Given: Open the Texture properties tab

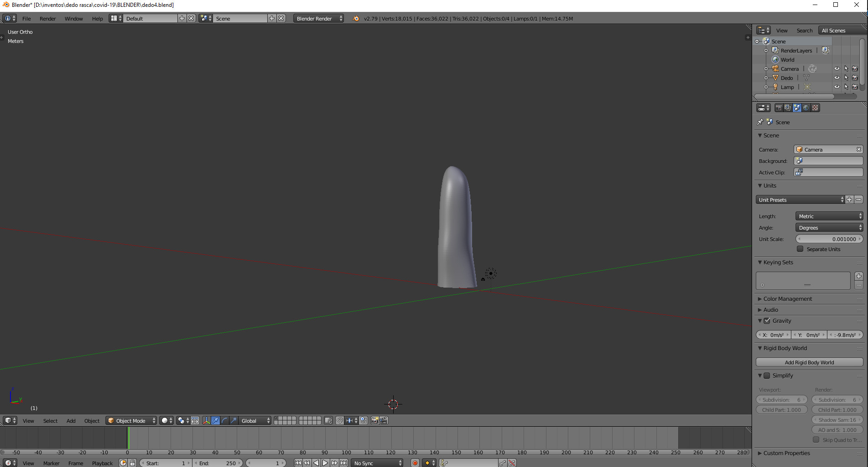Looking at the screenshot, I should (814, 108).
